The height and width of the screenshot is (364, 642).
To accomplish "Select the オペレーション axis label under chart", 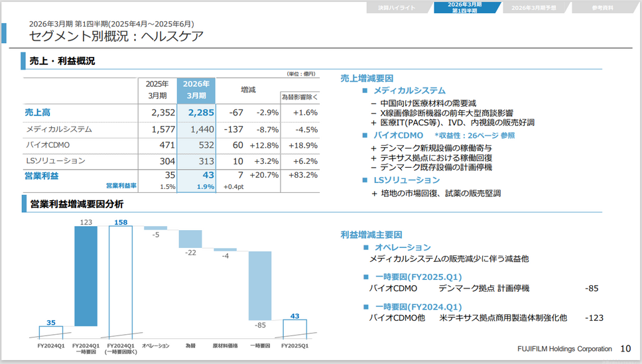I will [x=156, y=346].
